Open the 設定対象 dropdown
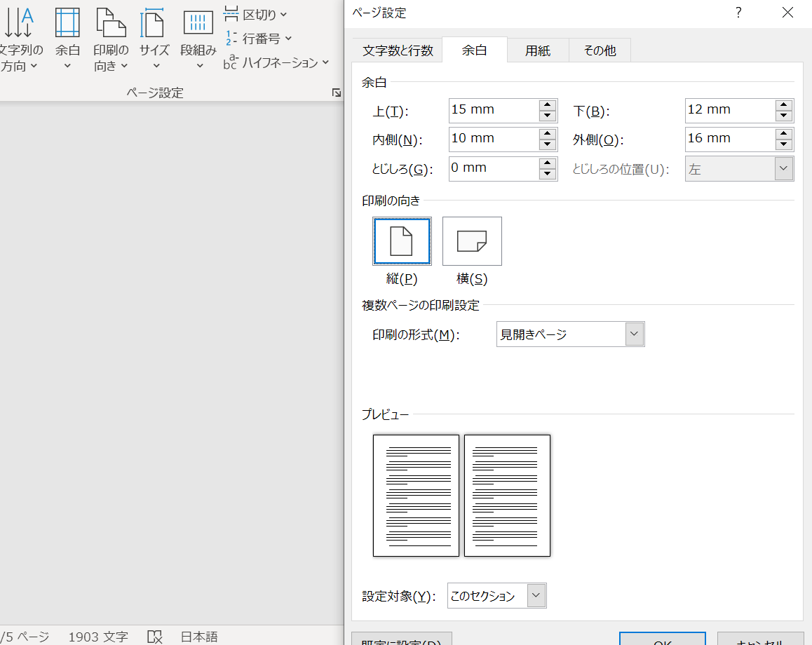This screenshot has width=812, height=645. click(x=536, y=595)
